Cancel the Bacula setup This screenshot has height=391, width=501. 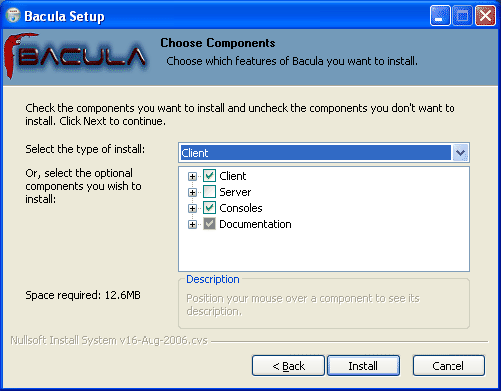point(449,366)
